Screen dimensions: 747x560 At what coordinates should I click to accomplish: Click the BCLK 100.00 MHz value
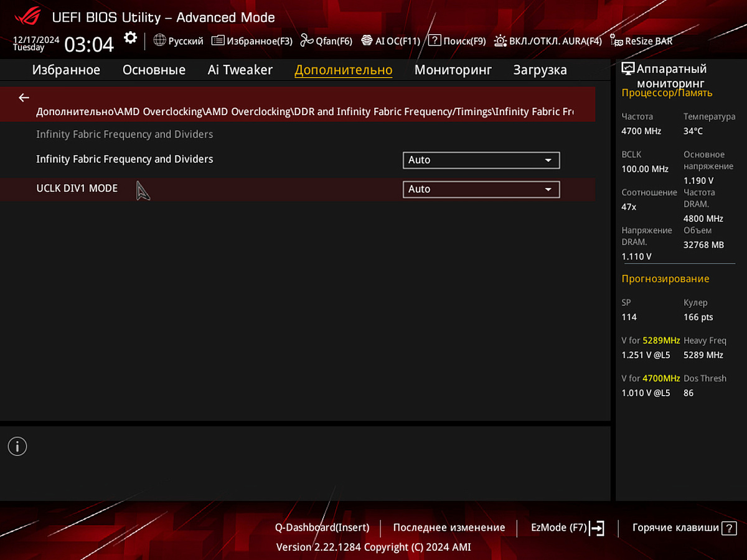click(645, 169)
